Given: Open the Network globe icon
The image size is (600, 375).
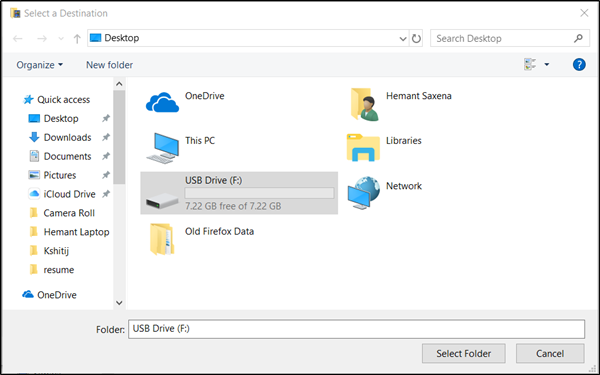Looking at the screenshot, I should (x=364, y=193).
